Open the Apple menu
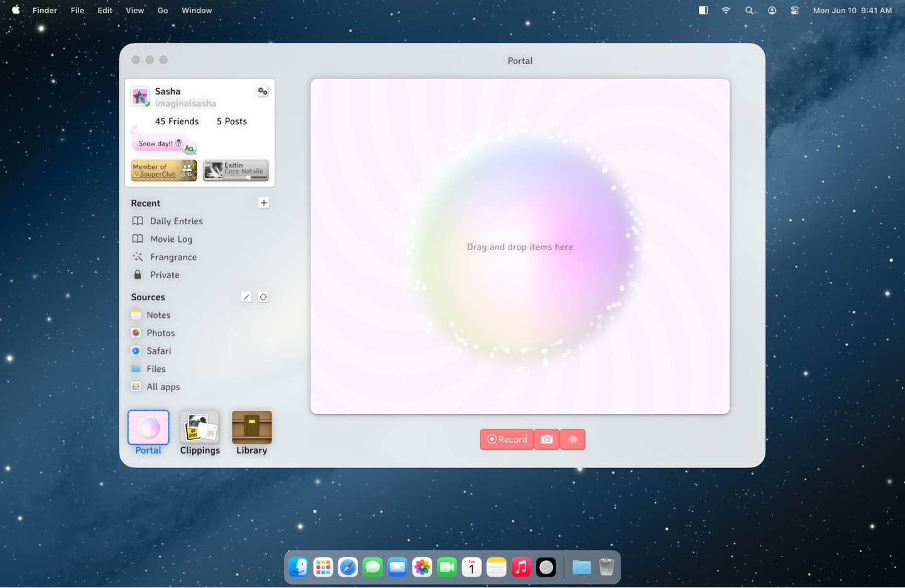The image size is (905, 588). point(16,10)
